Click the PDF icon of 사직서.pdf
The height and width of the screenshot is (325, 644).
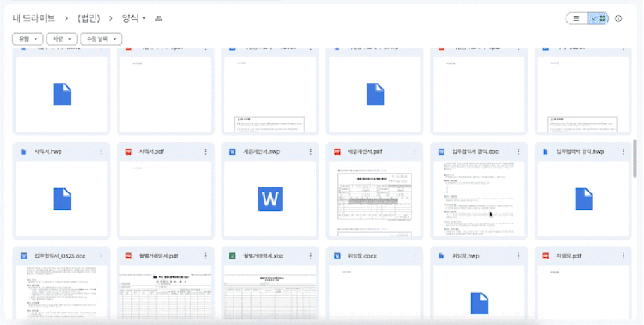pos(128,152)
